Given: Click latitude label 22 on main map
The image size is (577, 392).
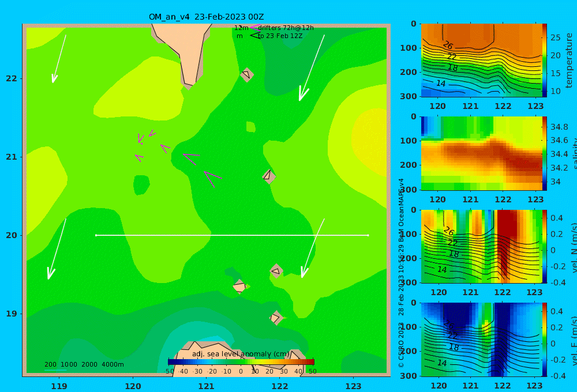Looking at the screenshot, I should (x=12, y=78).
